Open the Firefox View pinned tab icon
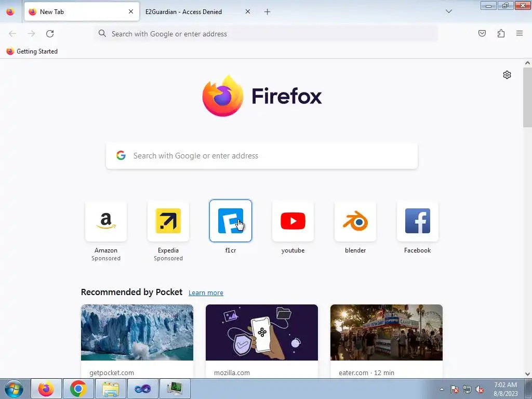Screen dimensions: 532x399 tap(10, 11)
